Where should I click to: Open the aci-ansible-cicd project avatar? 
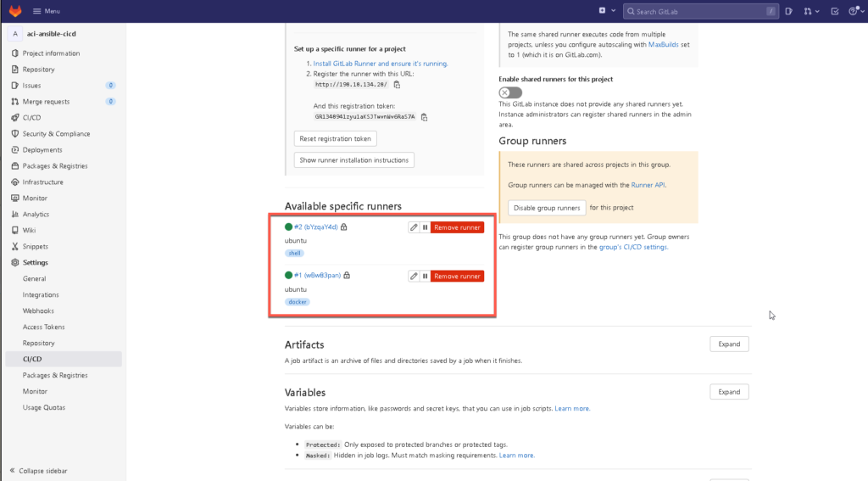(x=15, y=34)
